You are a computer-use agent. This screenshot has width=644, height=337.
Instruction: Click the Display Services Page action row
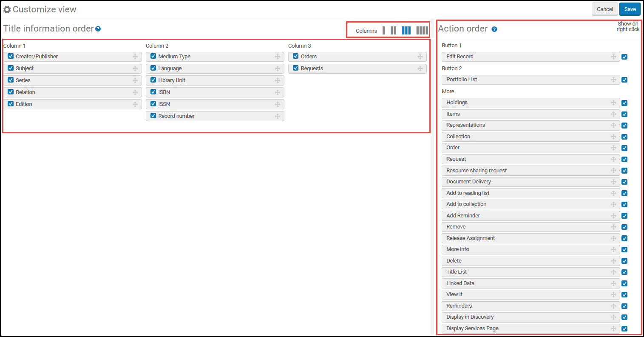(531, 328)
